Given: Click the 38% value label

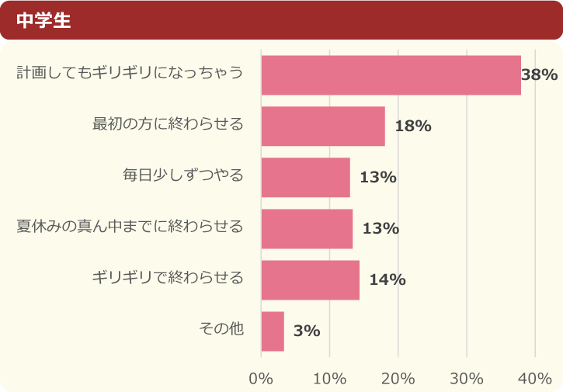Looking at the screenshot, I should [x=540, y=75].
